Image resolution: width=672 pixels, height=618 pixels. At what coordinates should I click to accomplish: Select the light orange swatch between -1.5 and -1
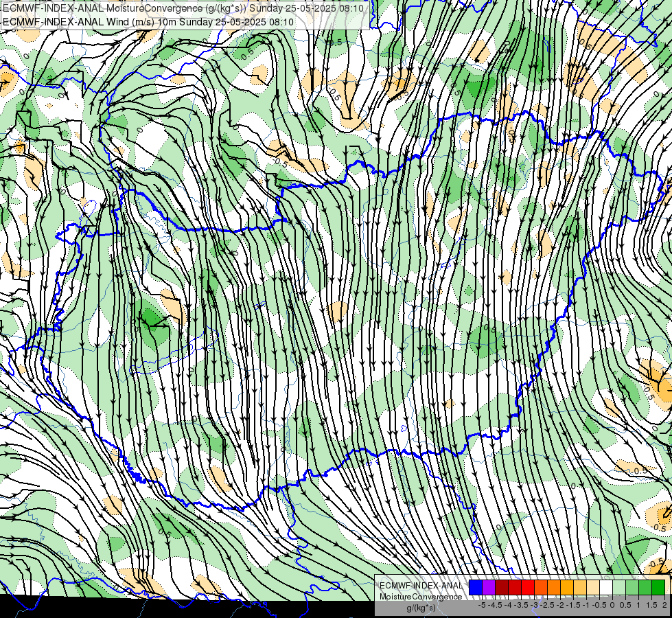pos(580,587)
